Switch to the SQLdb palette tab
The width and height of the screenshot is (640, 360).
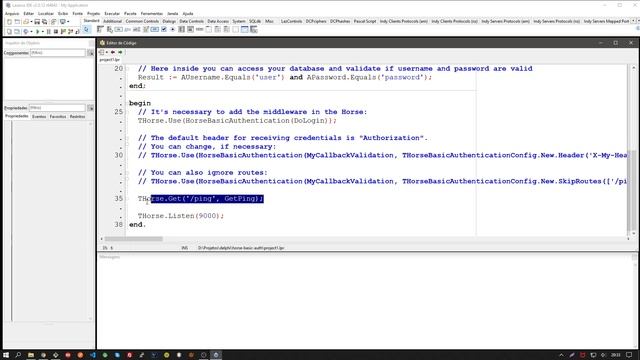coord(255,21)
